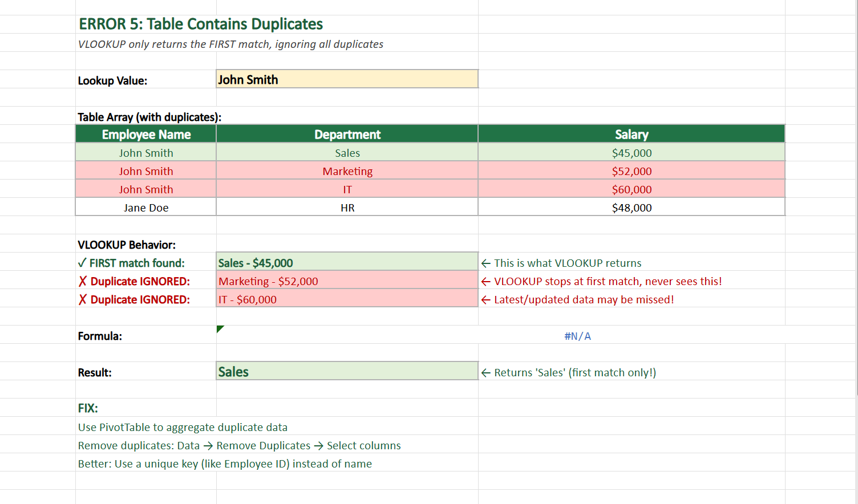Select John Smith cell in IT row

[146, 189]
